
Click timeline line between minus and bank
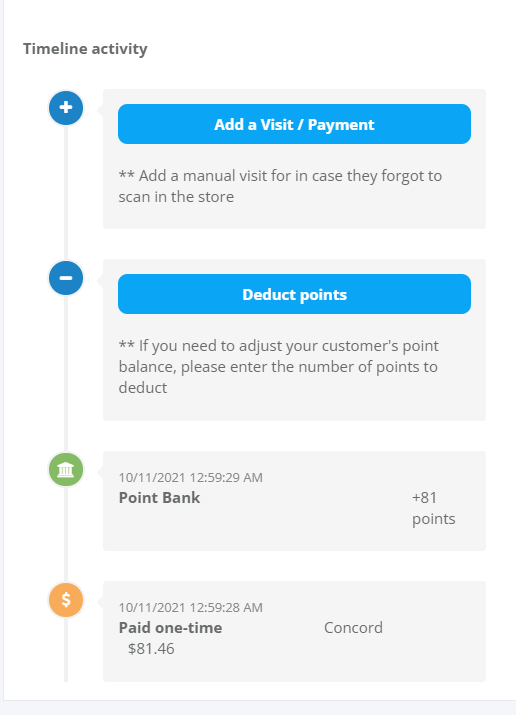(x=66, y=374)
